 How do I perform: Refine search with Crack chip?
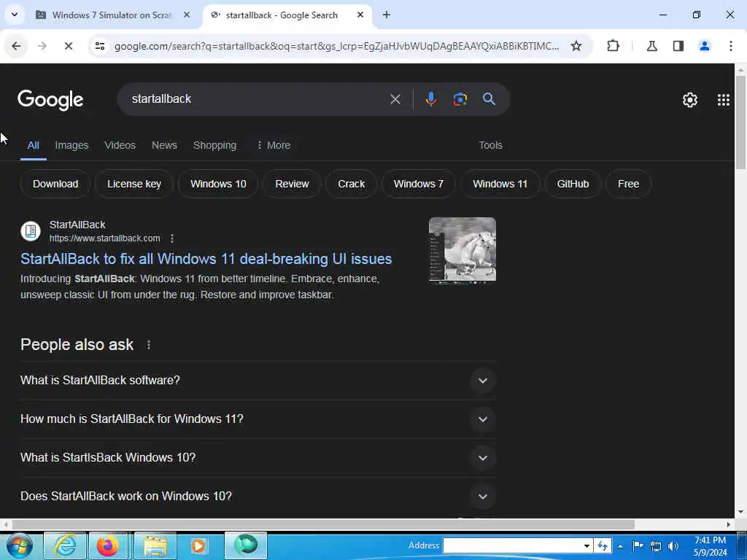(x=351, y=184)
